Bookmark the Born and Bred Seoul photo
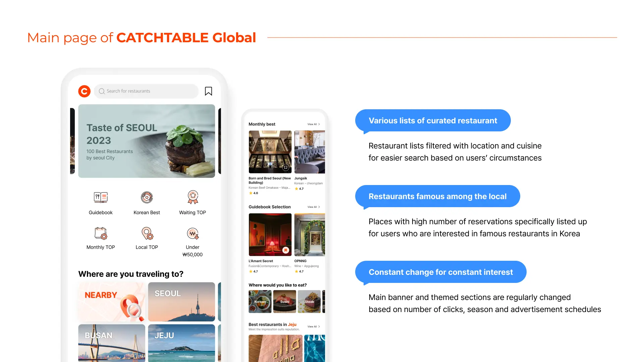 coord(286,167)
